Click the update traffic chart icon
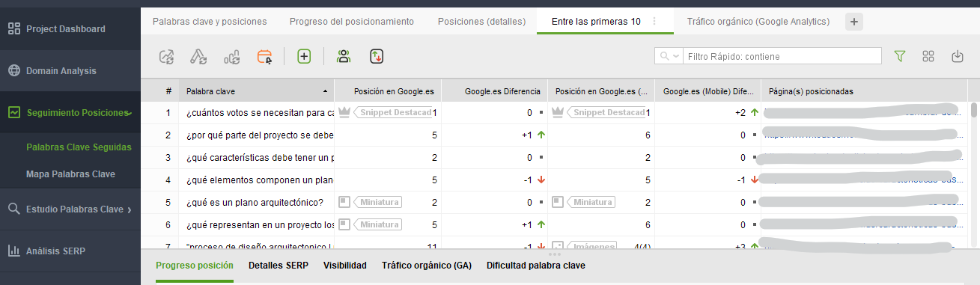Screen dimensions: 980x285 [231, 56]
